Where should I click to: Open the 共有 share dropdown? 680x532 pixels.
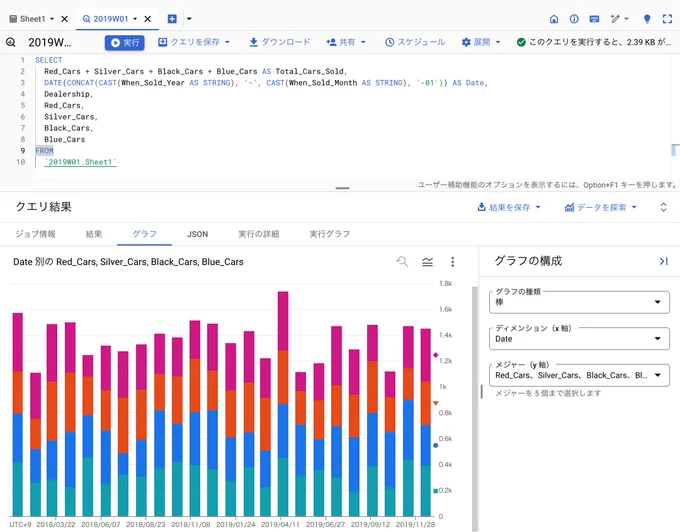point(346,42)
